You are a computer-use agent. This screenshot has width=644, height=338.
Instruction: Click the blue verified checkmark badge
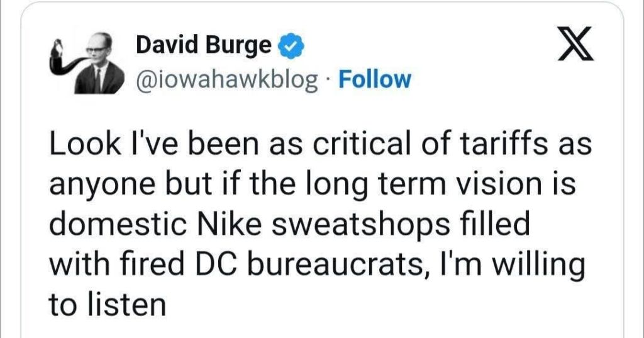coord(291,46)
